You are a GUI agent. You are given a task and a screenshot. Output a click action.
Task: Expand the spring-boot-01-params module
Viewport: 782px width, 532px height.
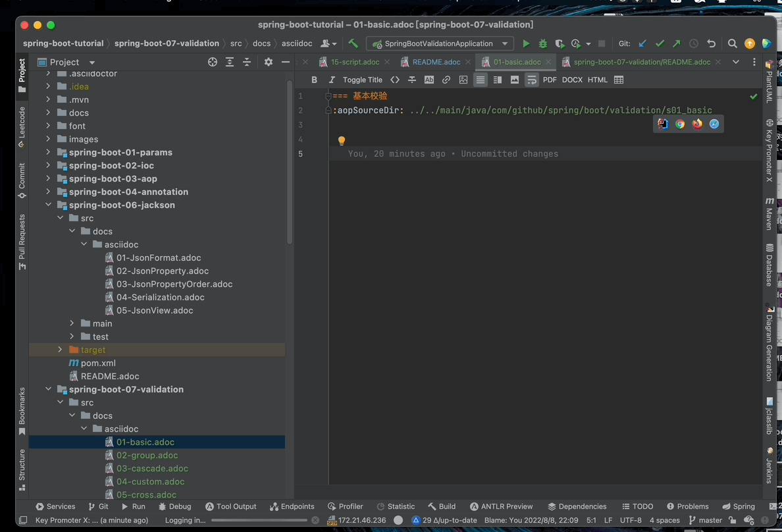48,152
